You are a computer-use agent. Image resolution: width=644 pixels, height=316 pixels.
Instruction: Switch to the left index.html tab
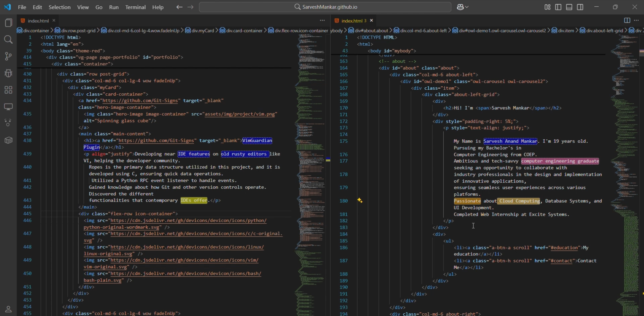(x=38, y=21)
